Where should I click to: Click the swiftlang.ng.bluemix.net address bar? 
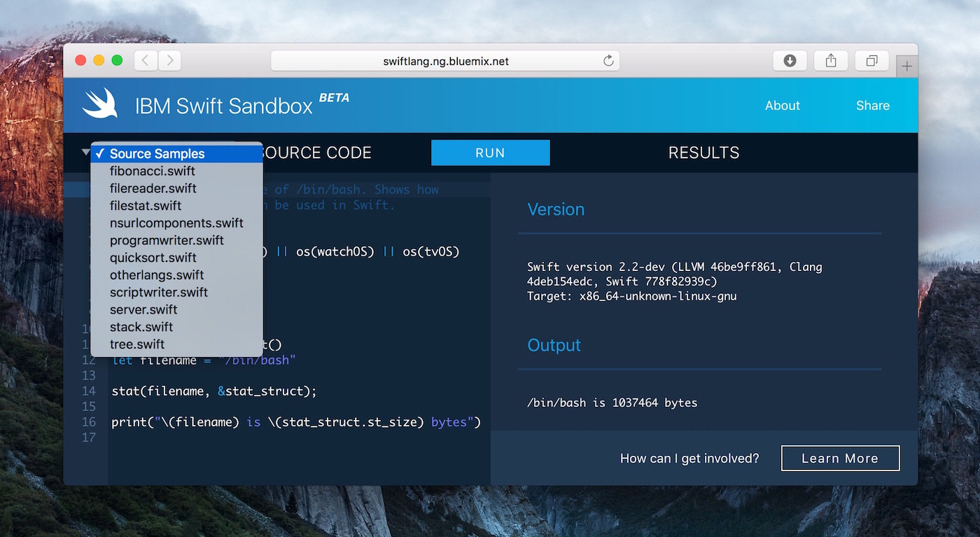445,61
